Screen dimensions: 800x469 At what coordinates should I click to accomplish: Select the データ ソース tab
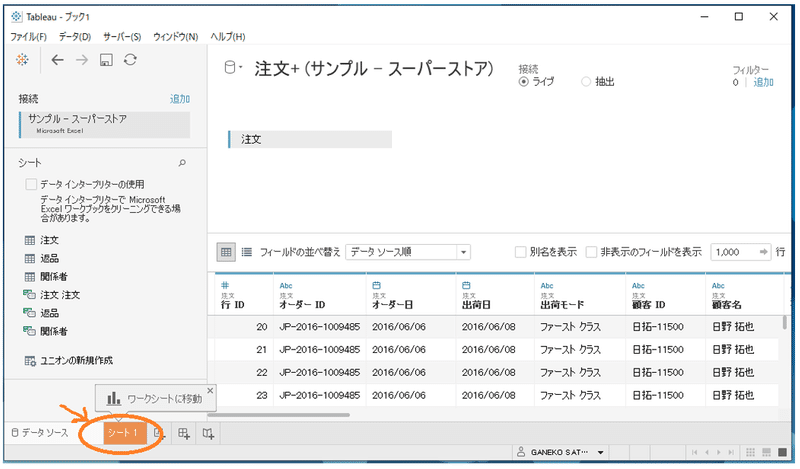coord(40,433)
